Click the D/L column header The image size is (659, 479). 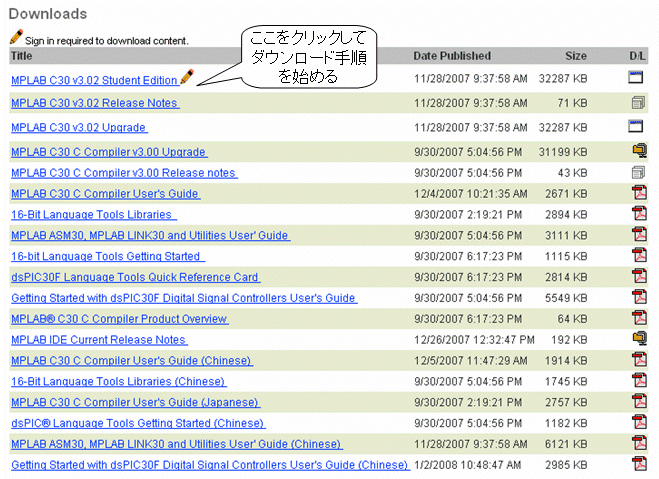point(637,56)
